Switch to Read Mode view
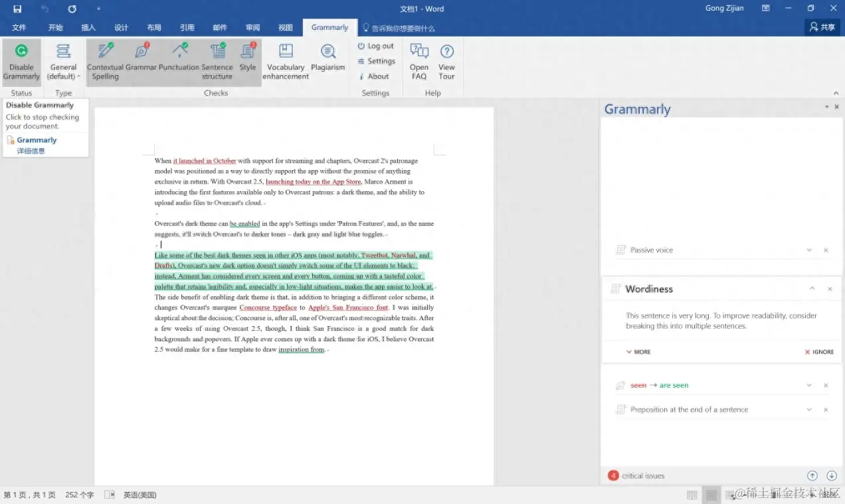The height and width of the screenshot is (504, 845). [x=692, y=495]
